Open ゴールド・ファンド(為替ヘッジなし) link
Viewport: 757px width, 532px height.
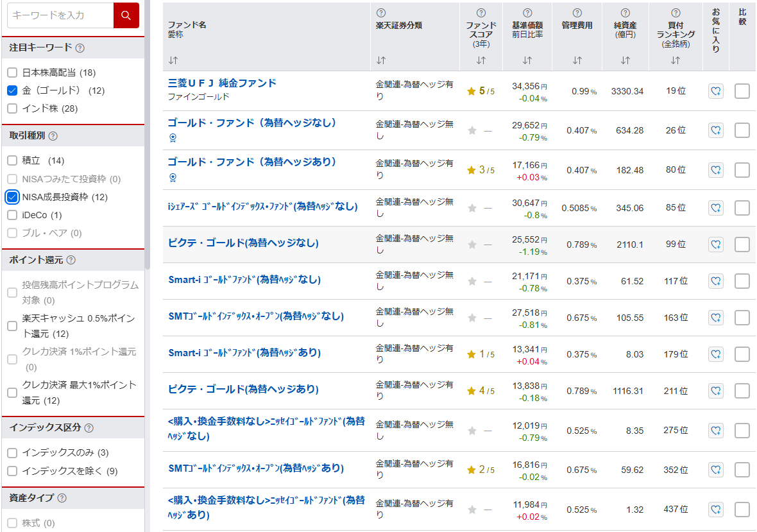pos(252,123)
